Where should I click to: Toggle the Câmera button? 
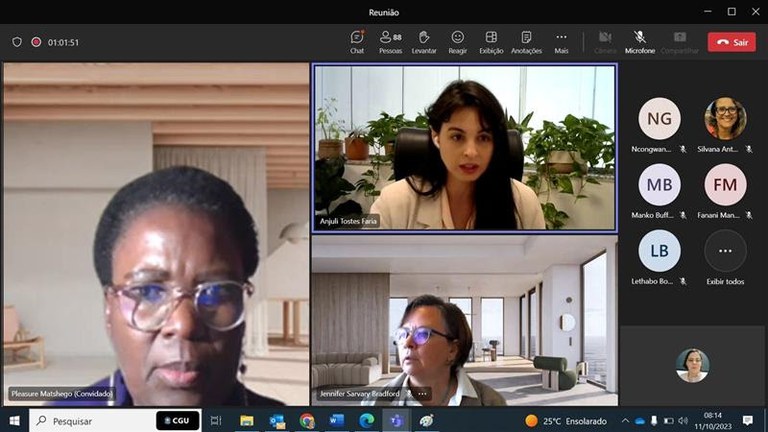tap(605, 41)
